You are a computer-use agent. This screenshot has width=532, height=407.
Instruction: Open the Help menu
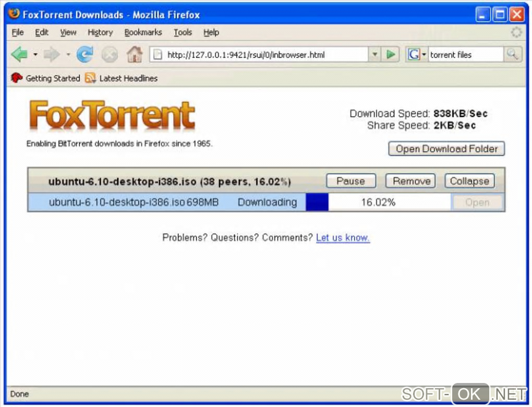pos(211,32)
